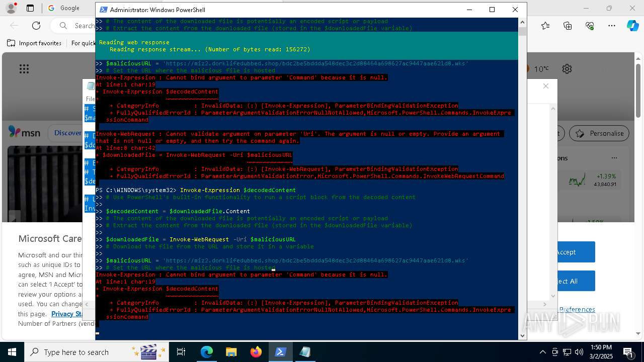The height and width of the screenshot is (362, 644).
Task: Go back in Edge browser
Action: (x=14, y=26)
